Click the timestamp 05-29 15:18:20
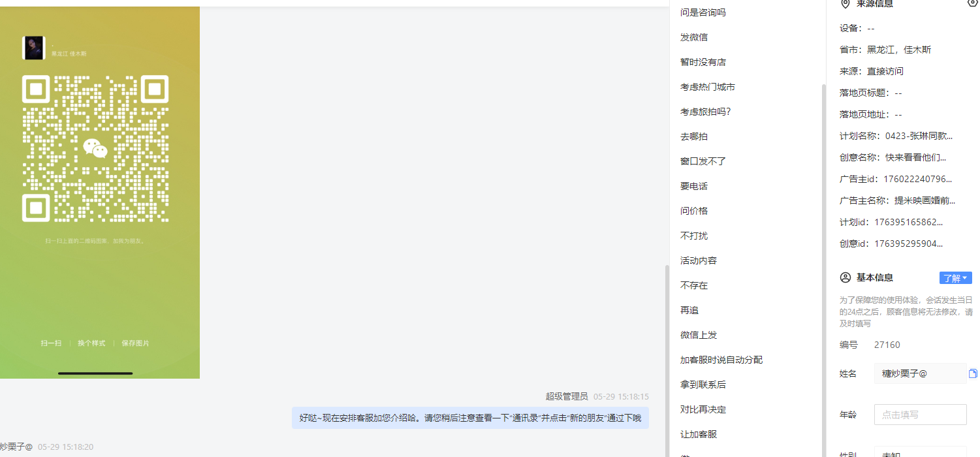The height and width of the screenshot is (457, 980). point(65,447)
